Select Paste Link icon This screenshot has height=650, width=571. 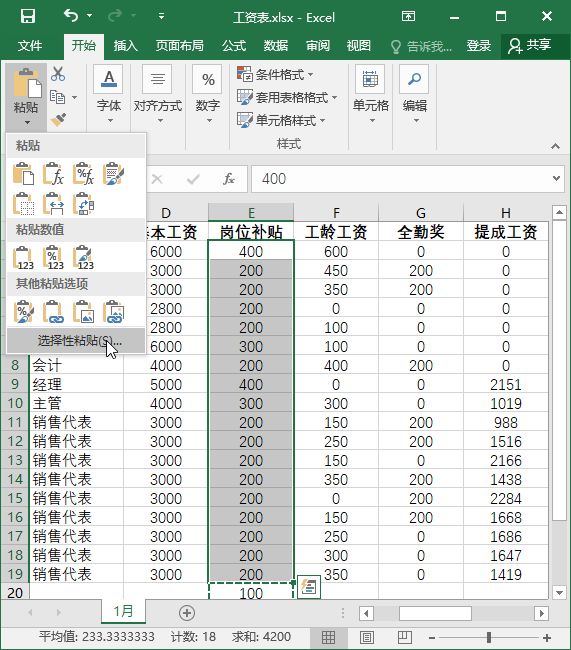(x=53, y=312)
